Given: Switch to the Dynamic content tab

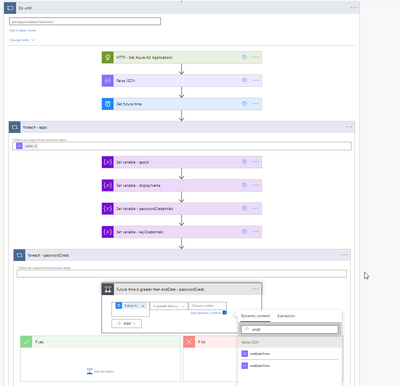Looking at the screenshot, I should click(x=255, y=316).
